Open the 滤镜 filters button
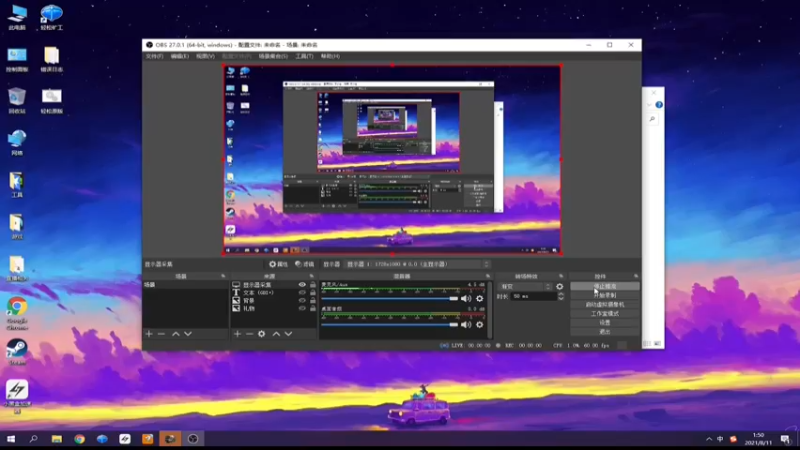The image size is (800, 450). pyautogui.click(x=305, y=264)
